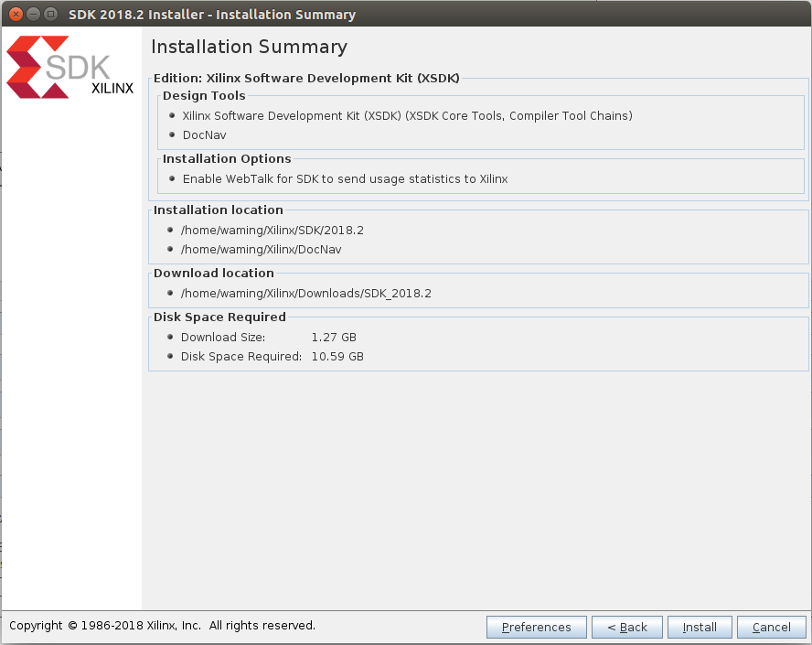Open installer Preferences
This screenshot has height=645, width=812.
point(537,627)
